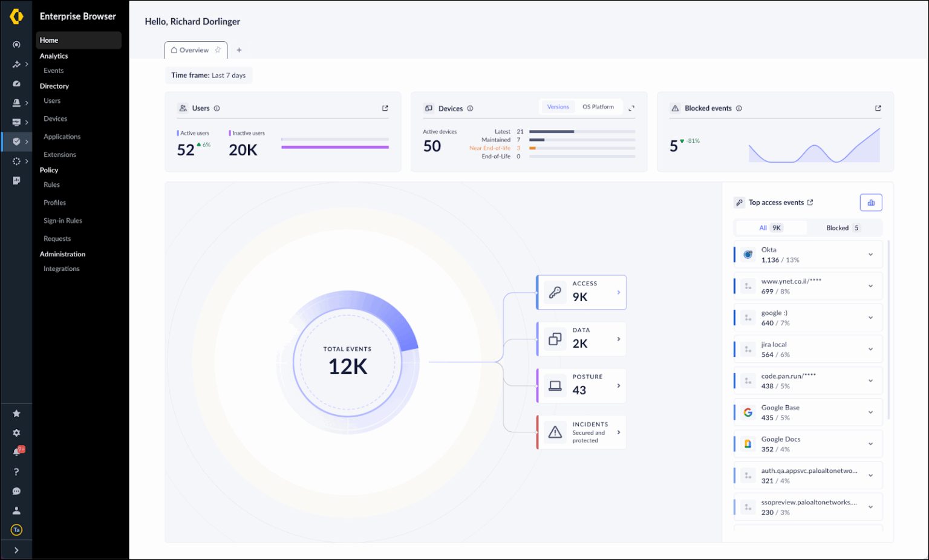Open the Profiles page under Policy
The image size is (929, 560).
[x=54, y=203]
